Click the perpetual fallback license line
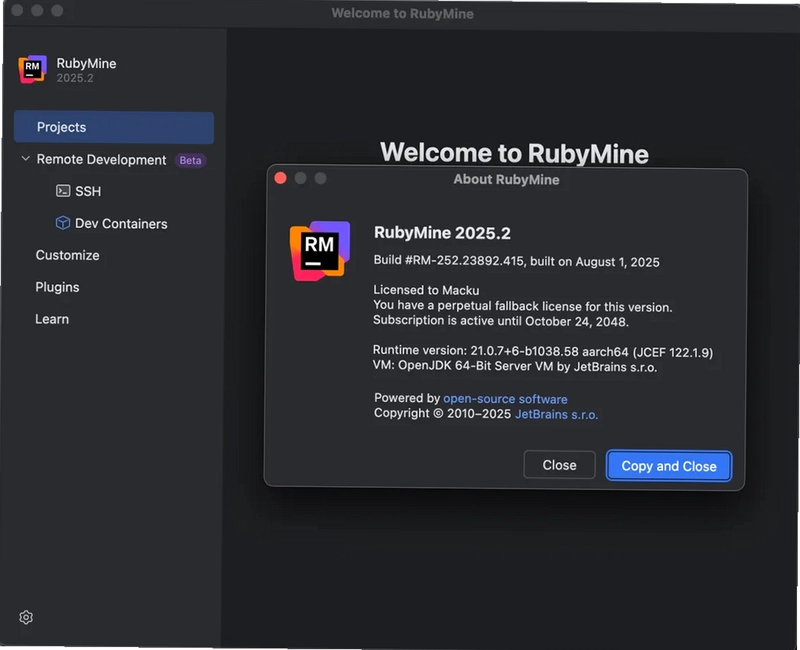This screenshot has width=800, height=650. coord(522,306)
